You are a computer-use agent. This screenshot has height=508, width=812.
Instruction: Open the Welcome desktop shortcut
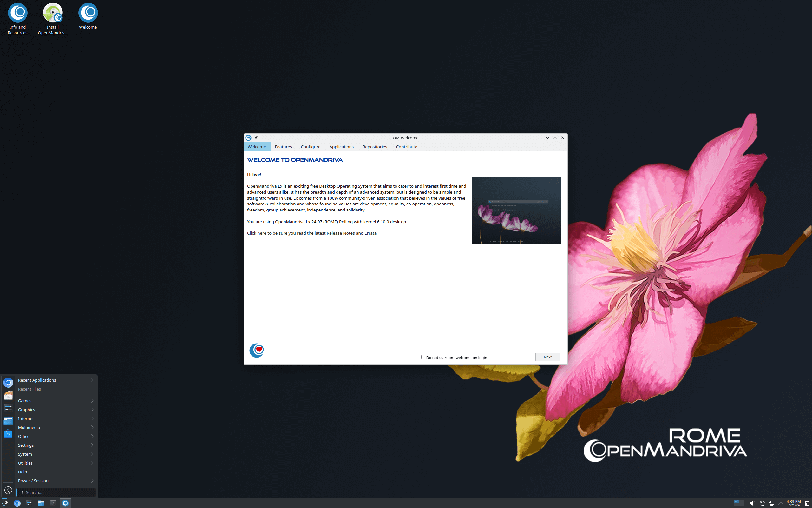click(x=88, y=17)
